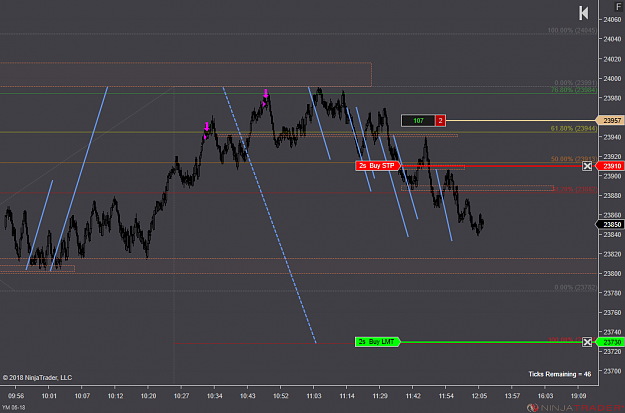
Task: Cancel the Buy LMT order with X
Action: click(587, 342)
